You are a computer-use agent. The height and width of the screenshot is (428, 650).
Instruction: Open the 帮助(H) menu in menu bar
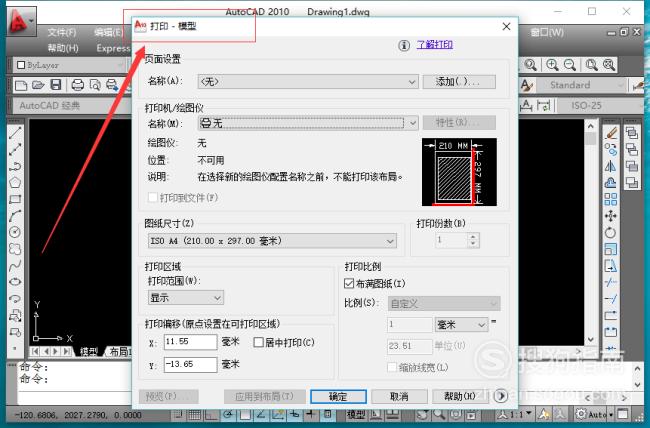point(63,48)
